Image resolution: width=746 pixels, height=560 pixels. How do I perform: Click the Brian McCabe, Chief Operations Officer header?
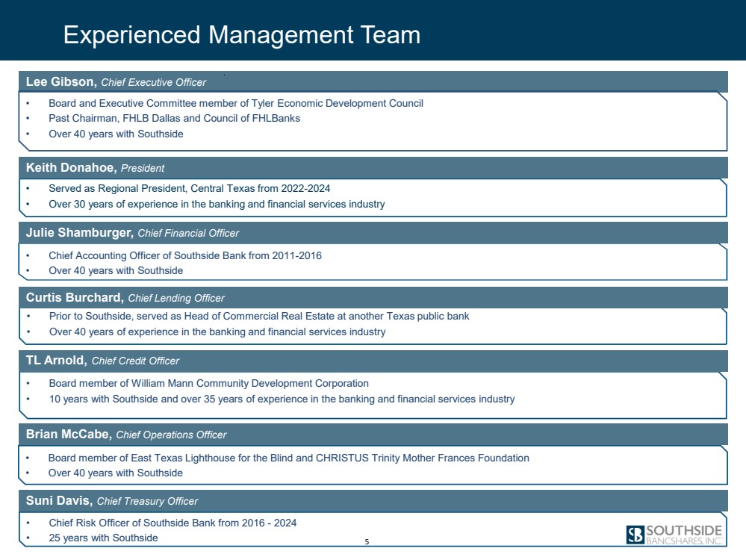pyautogui.click(x=126, y=435)
